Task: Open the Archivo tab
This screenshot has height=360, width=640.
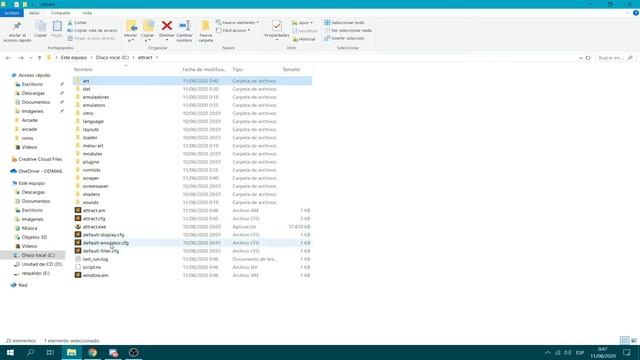Action: [11, 13]
